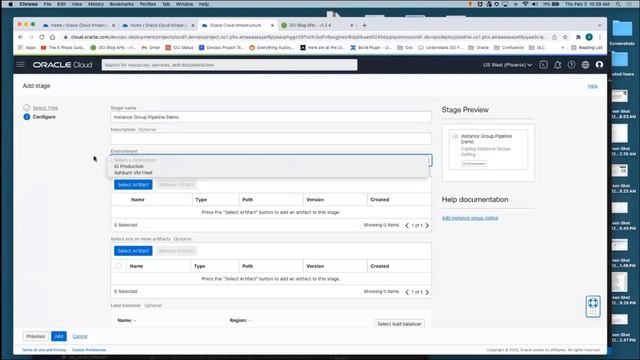
Task: Open the macOS Apple menu
Action: (x=11, y=4)
